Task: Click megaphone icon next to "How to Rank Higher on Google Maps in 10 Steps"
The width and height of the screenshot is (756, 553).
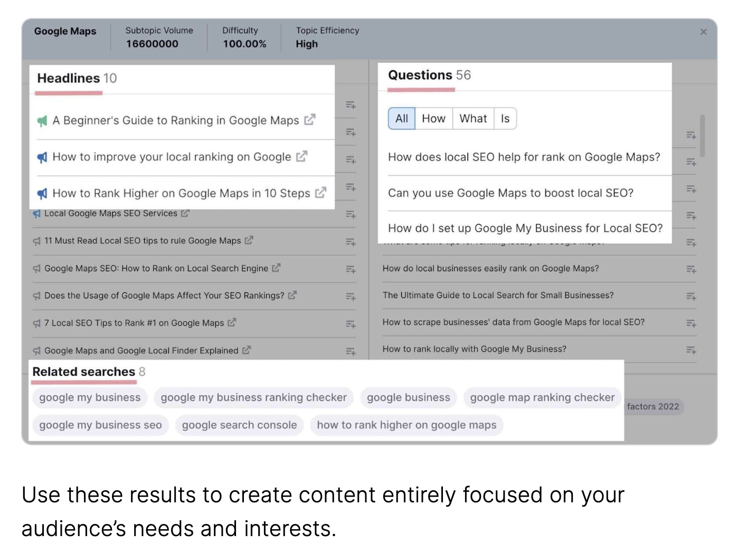Action: pos(42,193)
